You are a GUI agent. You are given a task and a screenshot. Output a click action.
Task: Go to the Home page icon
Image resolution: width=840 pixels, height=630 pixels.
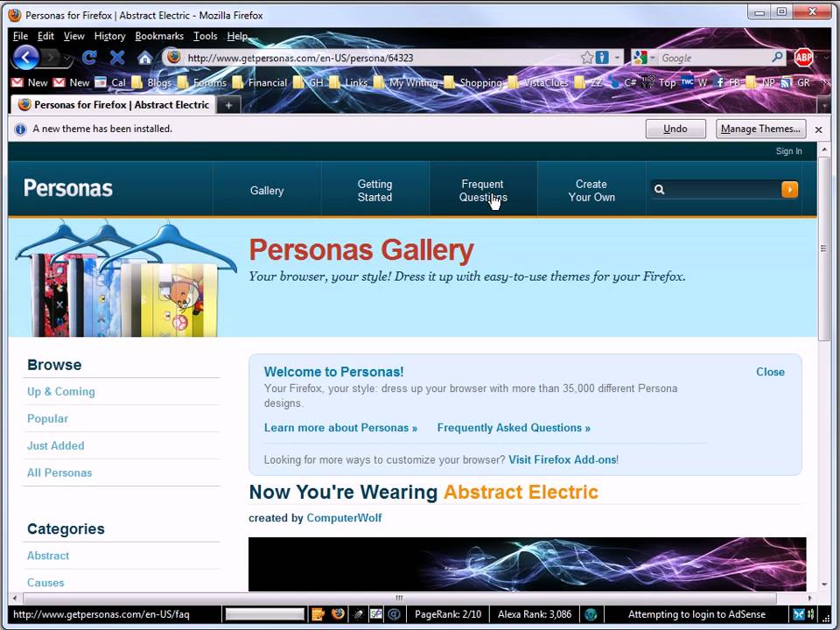144,58
